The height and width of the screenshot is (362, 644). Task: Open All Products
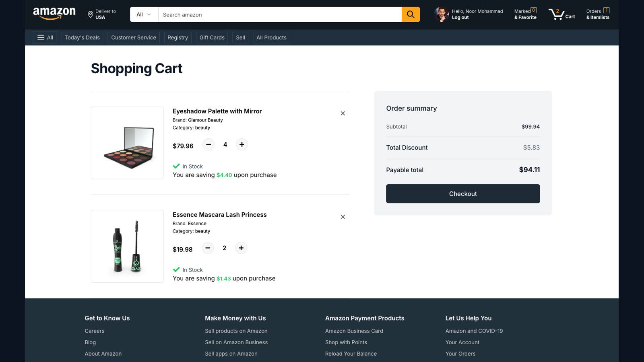pos(271,37)
